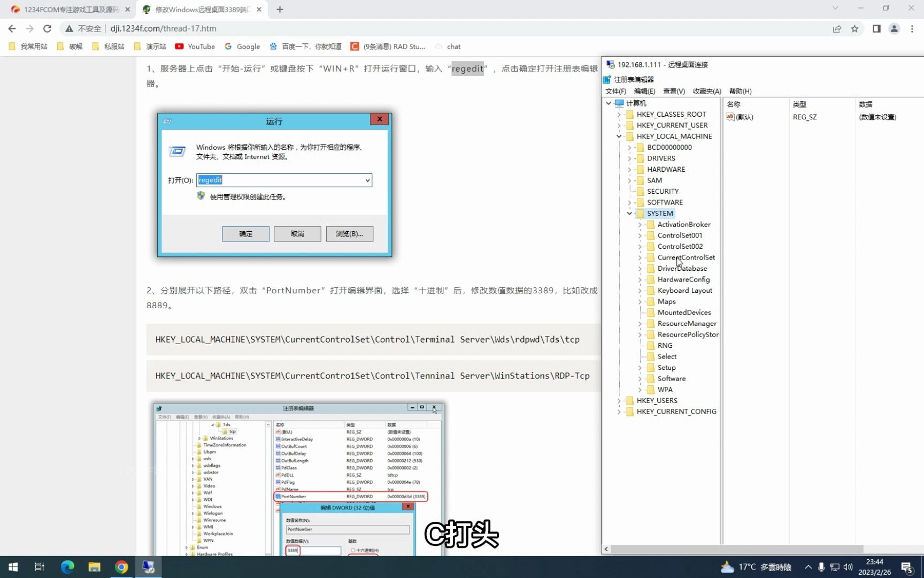Collapse the HKEY_LOCAL_MACHINE node
This screenshot has width=924, height=578.
[x=619, y=136]
